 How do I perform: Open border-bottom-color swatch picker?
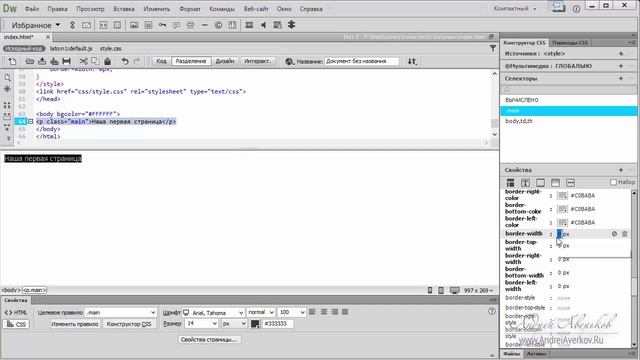[562, 209]
